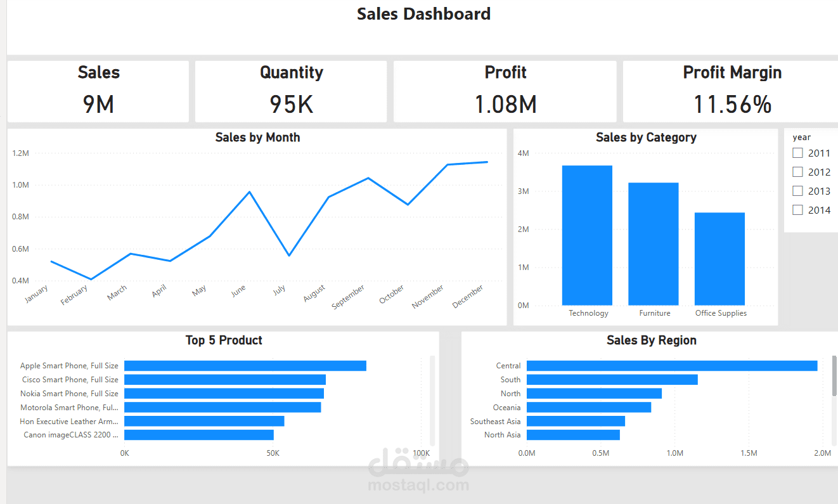Check the 2012 year checkbox
This screenshot has width=838, height=504.
pyautogui.click(x=797, y=171)
